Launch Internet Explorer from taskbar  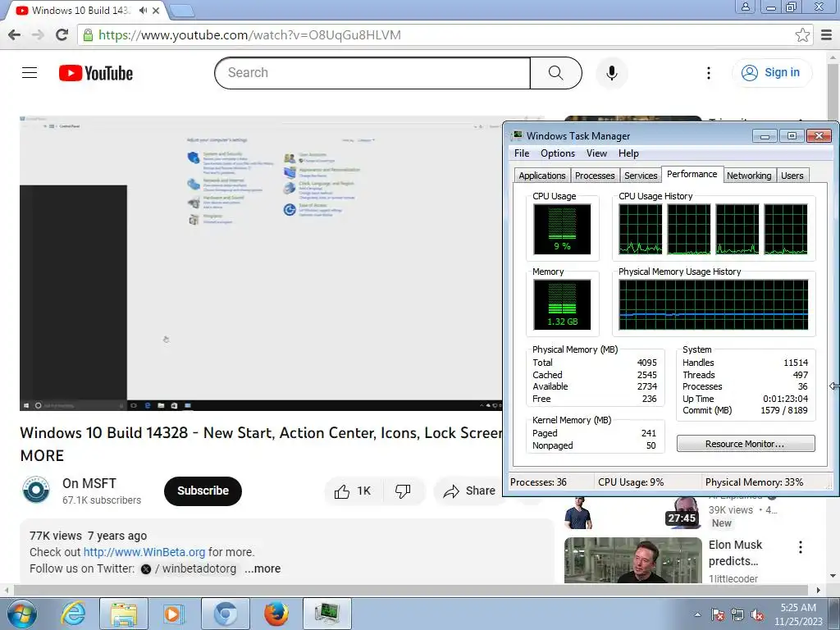73,614
